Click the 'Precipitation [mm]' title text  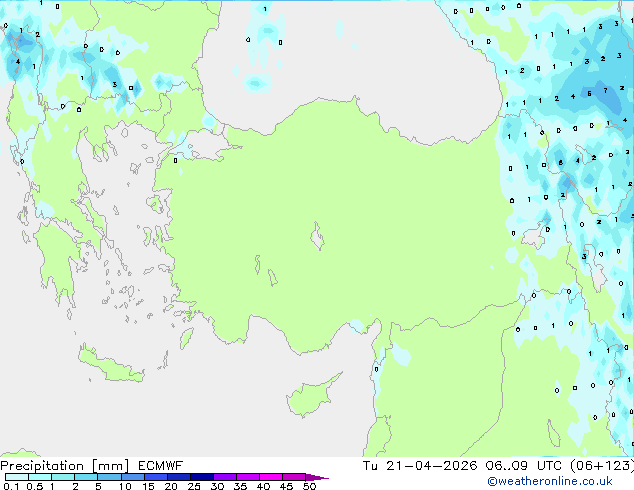pos(65,466)
